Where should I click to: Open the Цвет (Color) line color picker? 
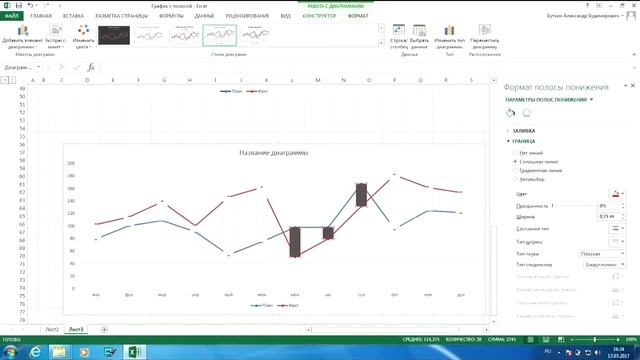617,194
